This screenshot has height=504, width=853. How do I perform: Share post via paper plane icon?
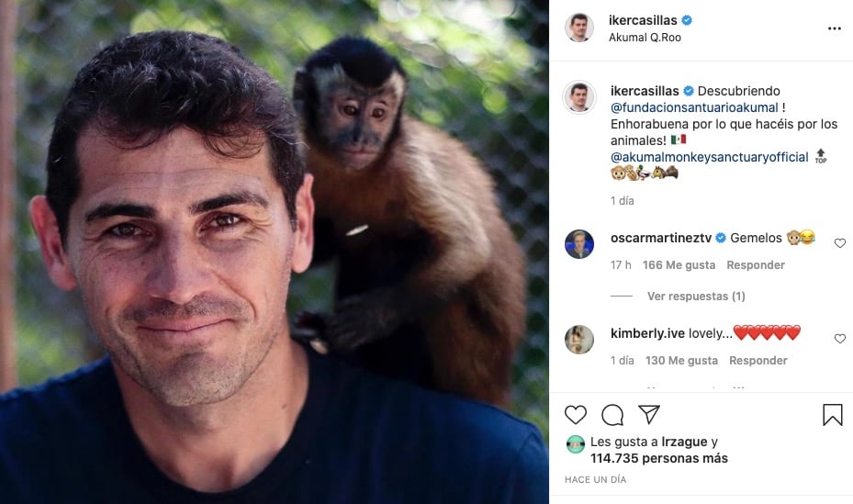(649, 414)
